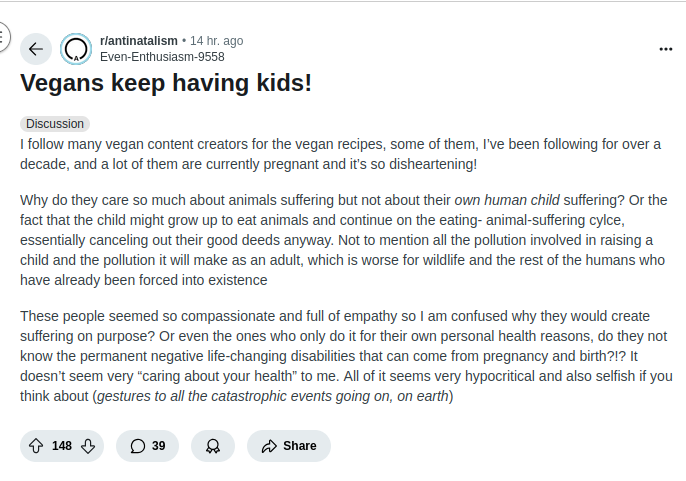Screen dimensions: 686x481
Task: Click the partially visible icon at left edge
Action: pyautogui.click(x=3, y=38)
